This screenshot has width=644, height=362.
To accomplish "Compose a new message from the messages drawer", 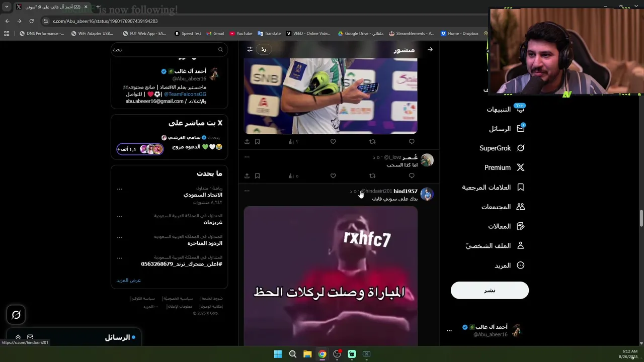I will 30,337.
